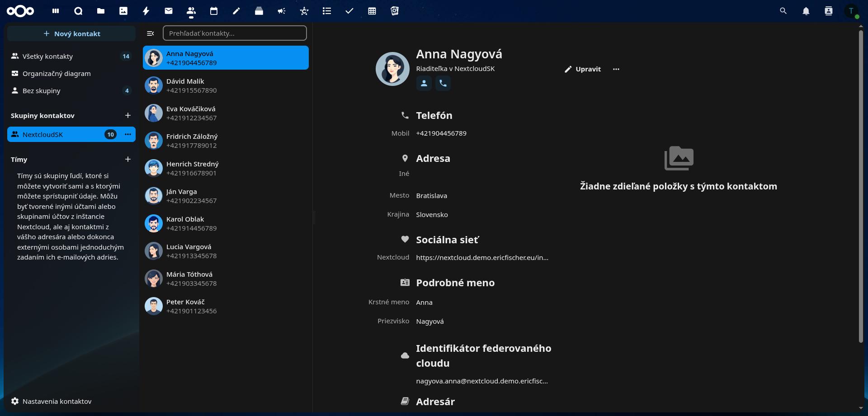
Task: Select Bez skupiny contact group
Action: [x=41, y=90]
